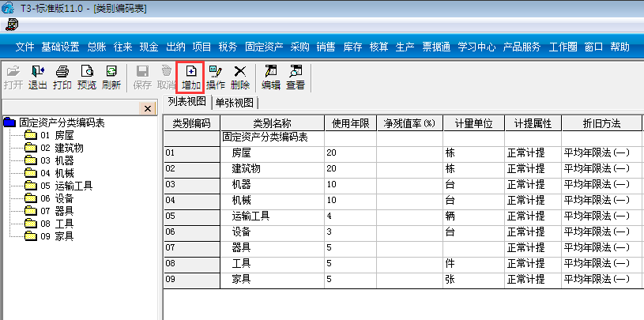Click the 增加 (Add) toolbar icon
This screenshot has width=644, height=320.
click(190, 77)
